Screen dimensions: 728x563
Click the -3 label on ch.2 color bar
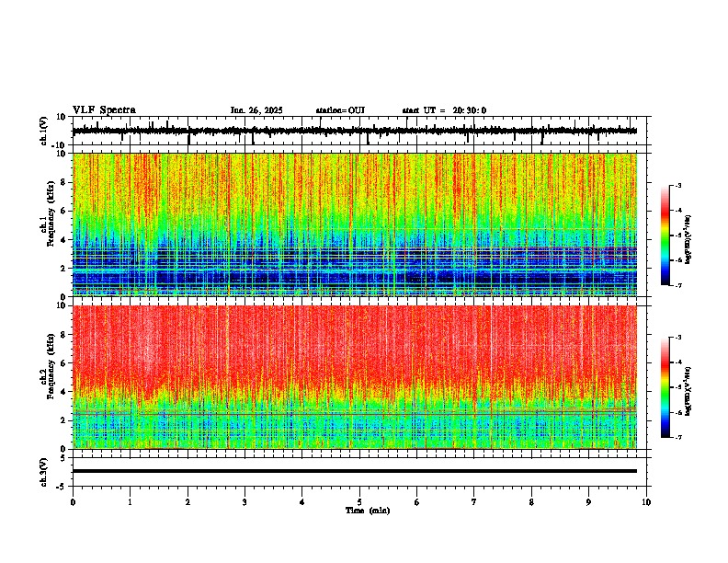tap(677, 338)
